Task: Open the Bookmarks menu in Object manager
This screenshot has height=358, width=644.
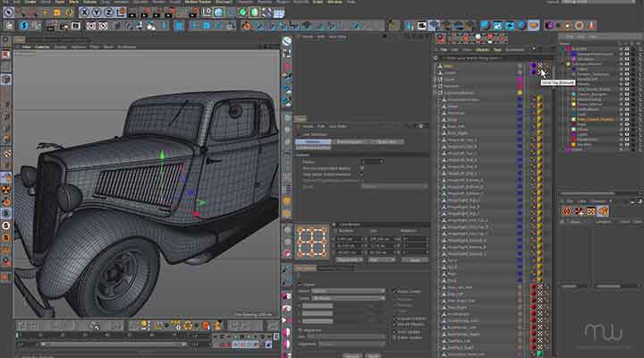Action: tap(514, 50)
